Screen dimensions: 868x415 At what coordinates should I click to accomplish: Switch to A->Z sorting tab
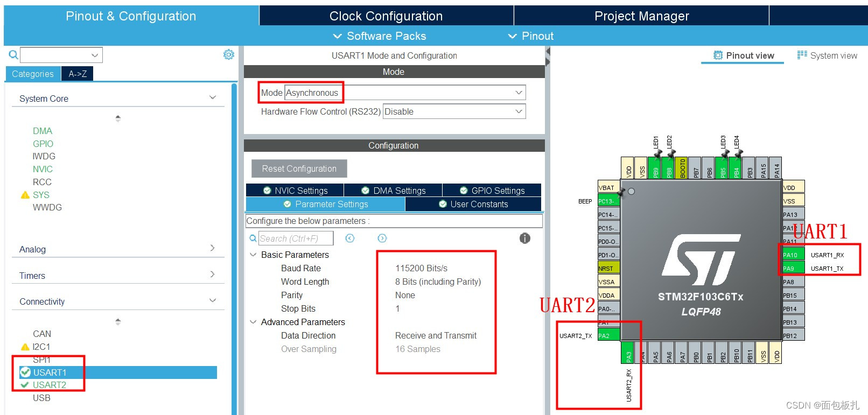tap(78, 74)
